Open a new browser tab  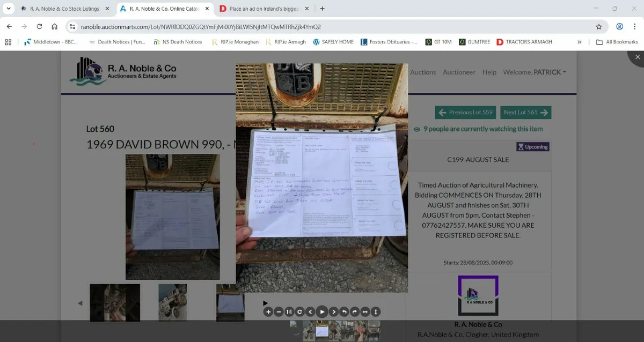[x=322, y=9]
